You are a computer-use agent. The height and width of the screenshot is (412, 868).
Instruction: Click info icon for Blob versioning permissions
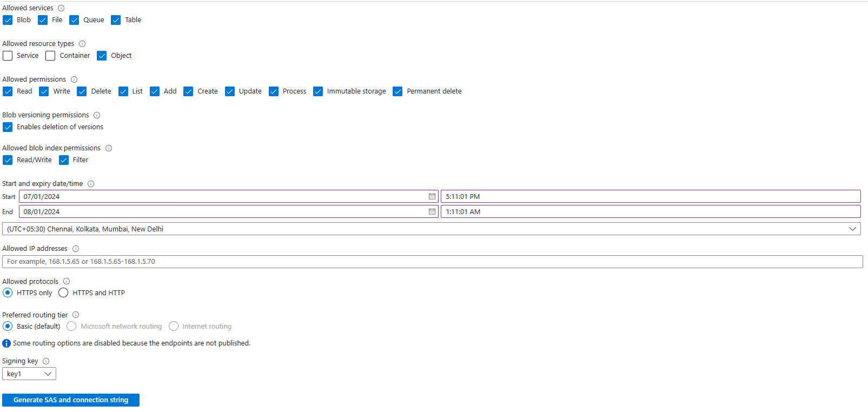(97, 115)
